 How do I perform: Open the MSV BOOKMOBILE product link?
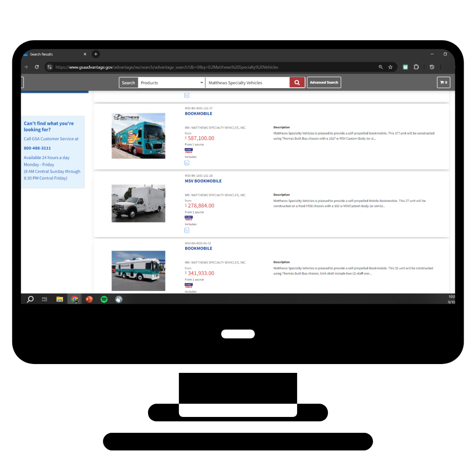click(203, 181)
